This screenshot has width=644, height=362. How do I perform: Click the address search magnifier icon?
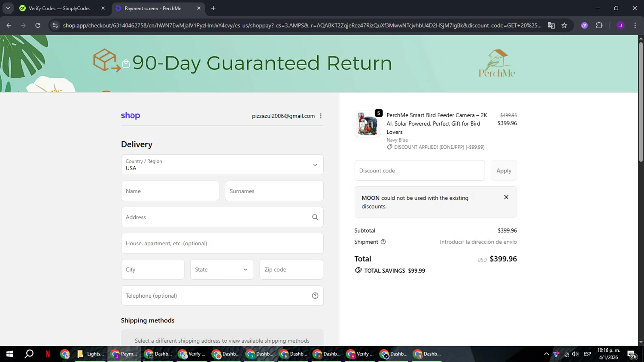(315, 217)
